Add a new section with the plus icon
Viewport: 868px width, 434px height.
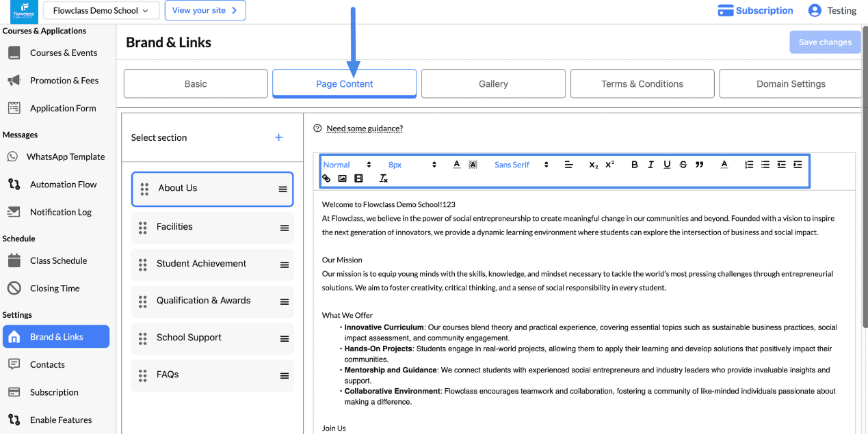[278, 137]
